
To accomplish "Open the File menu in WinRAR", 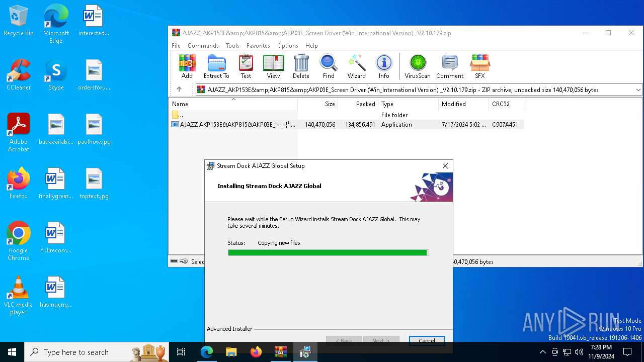I will (x=176, y=46).
